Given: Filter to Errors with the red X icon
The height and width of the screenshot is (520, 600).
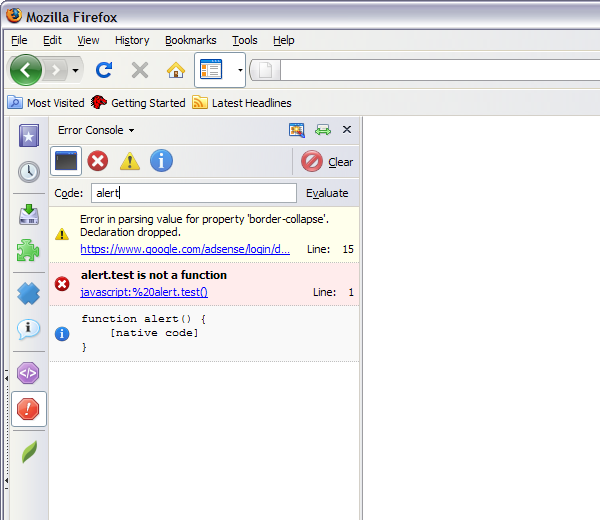Looking at the screenshot, I should tap(98, 161).
